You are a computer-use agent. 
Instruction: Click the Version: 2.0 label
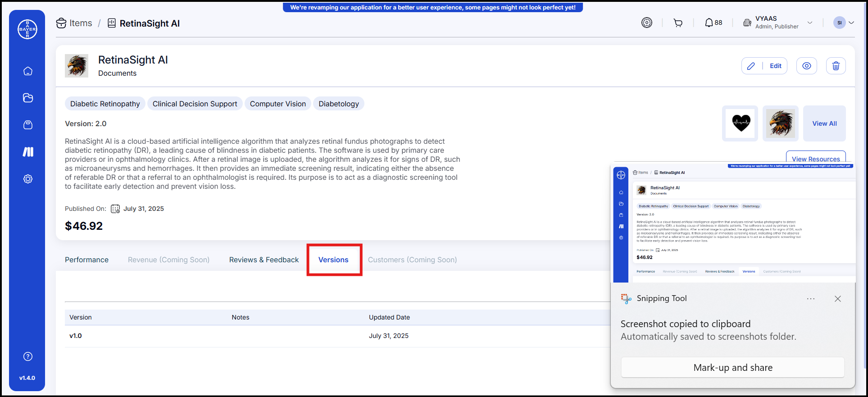point(86,123)
